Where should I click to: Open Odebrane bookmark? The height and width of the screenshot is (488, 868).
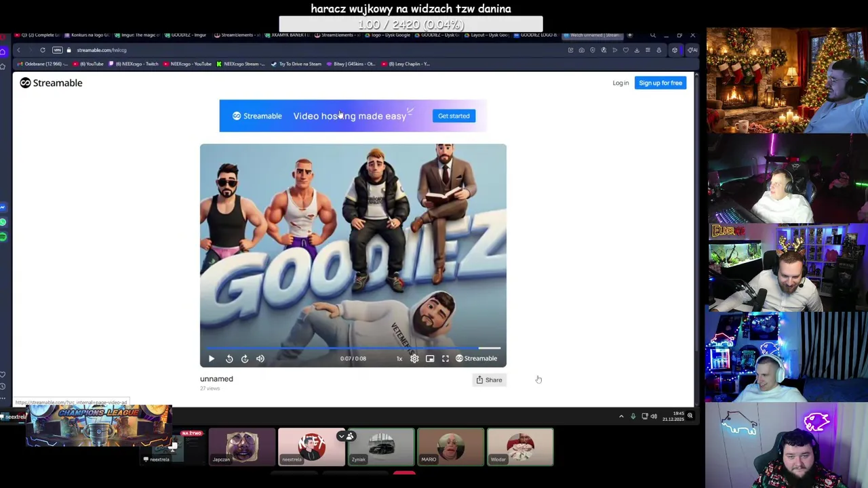coord(43,64)
